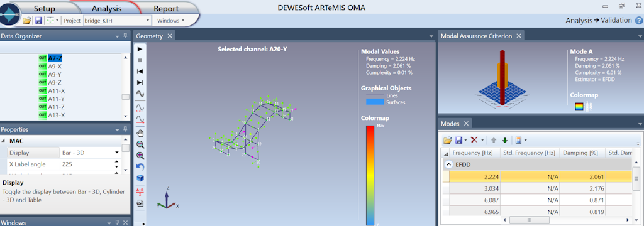The width and height of the screenshot is (644, 226).
Task: Click the export image icon in Geometry toolbar
Action: click(140, 203)
